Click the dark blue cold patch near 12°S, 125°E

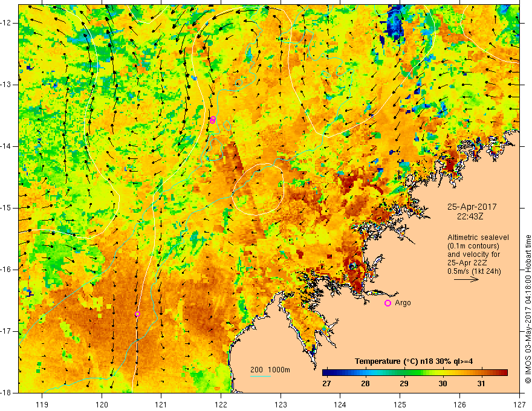pos(394,23)
